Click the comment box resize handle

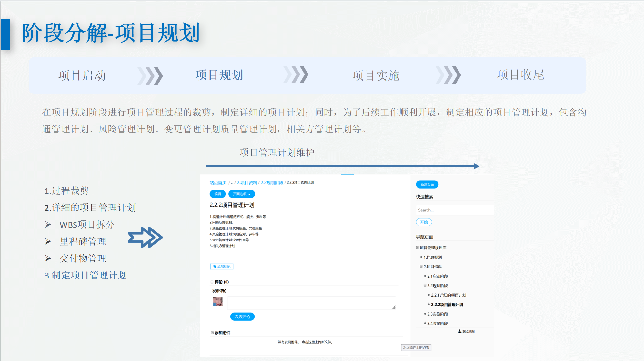coord(393,307)
